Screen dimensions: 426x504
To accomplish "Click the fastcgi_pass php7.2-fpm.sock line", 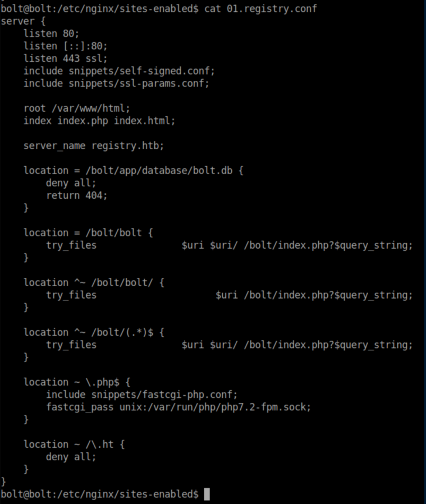I will [178, 406].
